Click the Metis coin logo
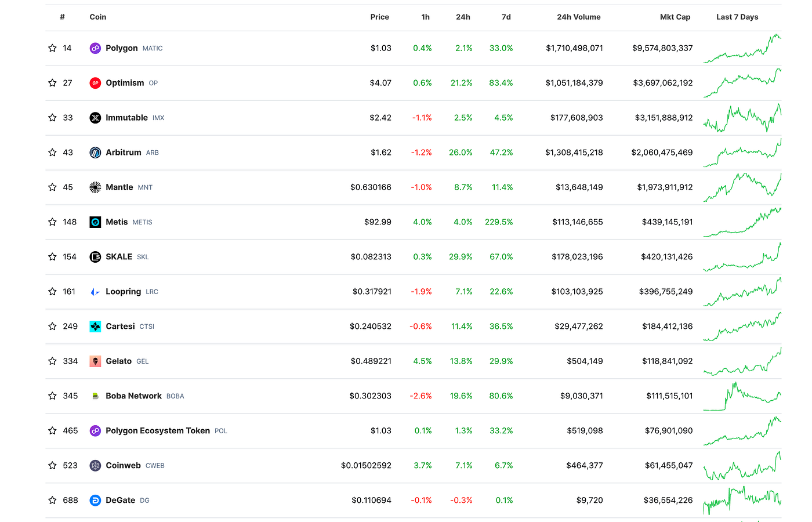Screen dimensions: 812x522 [95, 222]
